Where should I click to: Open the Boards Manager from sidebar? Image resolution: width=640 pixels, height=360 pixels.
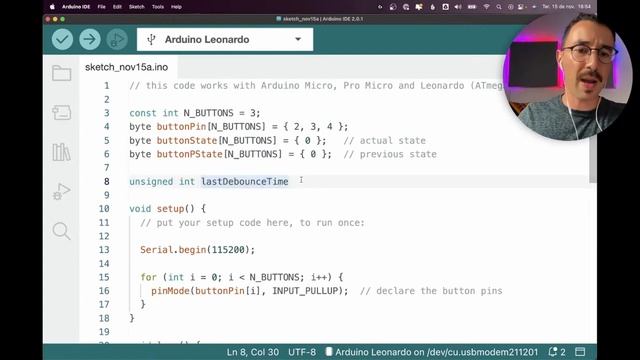(x=62, y=113)
